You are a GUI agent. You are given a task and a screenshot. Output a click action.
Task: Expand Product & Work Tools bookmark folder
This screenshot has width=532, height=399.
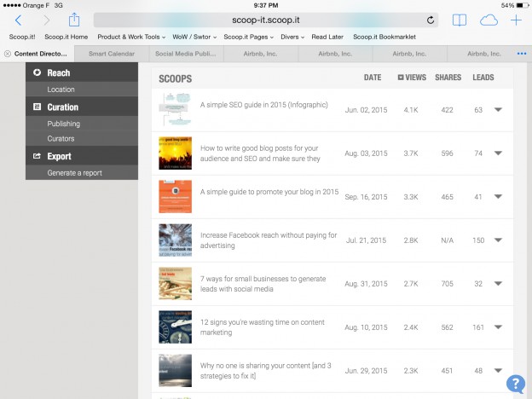[131, 37]
